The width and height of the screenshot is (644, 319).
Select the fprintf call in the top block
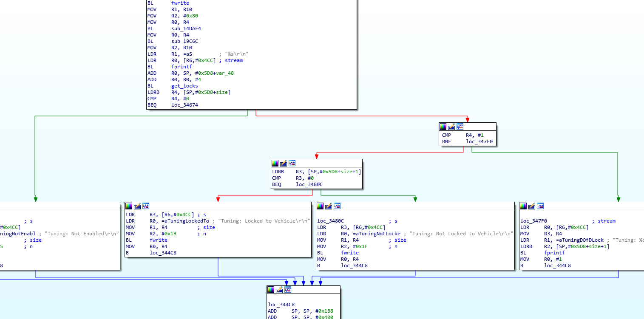[182, 67]
